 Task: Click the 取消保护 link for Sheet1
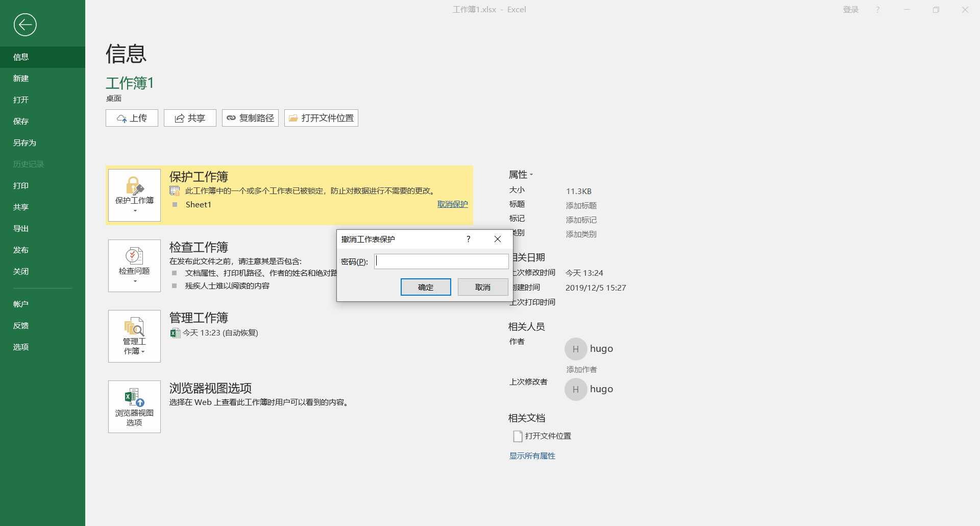[x=453, y=204]
